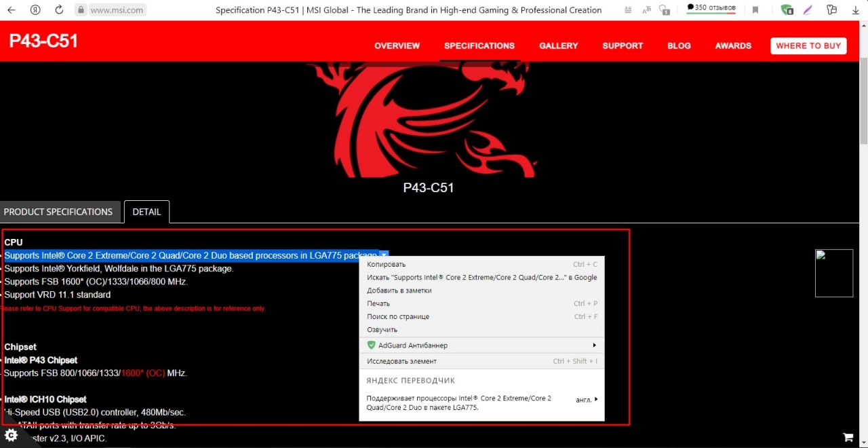Click text Hi-Speed USB (USB2.0) controller
The width and height of the screenshot is (868, 448).
click(x=94, y=412)
